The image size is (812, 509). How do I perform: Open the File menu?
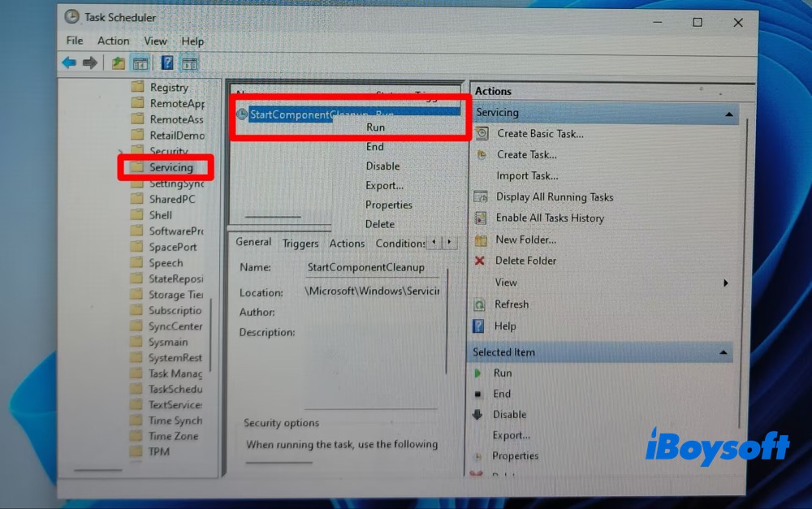[75, 41]
